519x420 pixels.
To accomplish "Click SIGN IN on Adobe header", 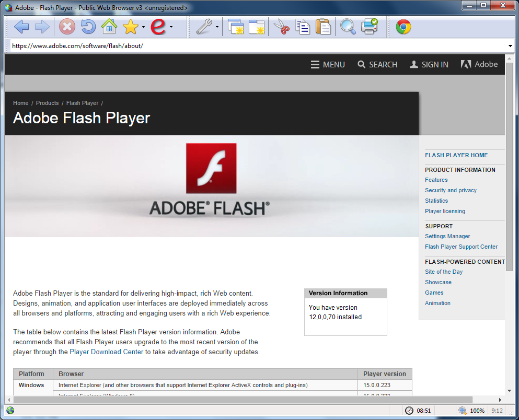I will (x=429, y=64).
